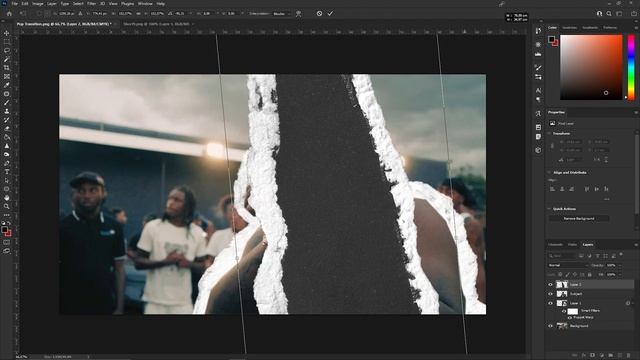Image resolution: width=640 pixels, height=360 pixels.
Task: Select the Eyedropper tool
Action: (7, 85)
